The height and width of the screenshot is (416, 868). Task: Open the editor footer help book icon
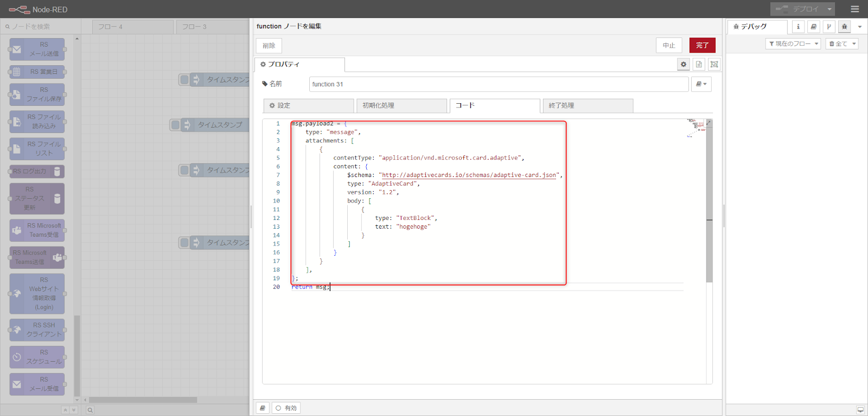[x=263, y=408]
